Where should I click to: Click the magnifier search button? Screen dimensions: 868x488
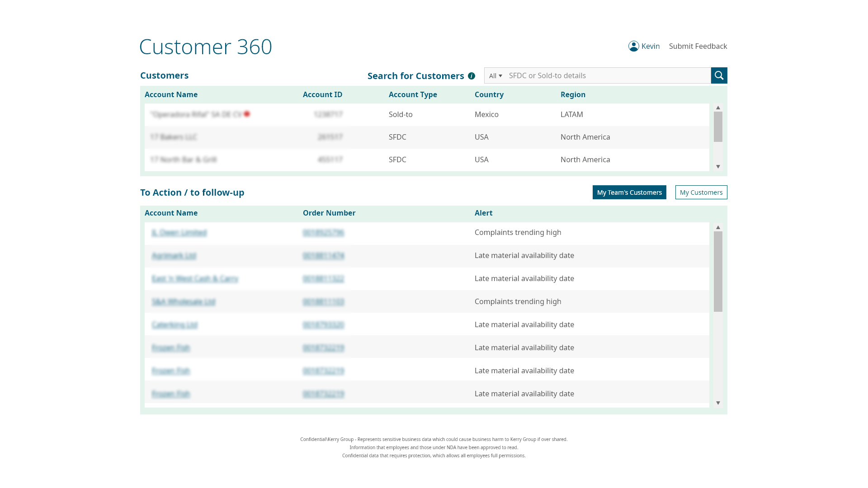719,75
